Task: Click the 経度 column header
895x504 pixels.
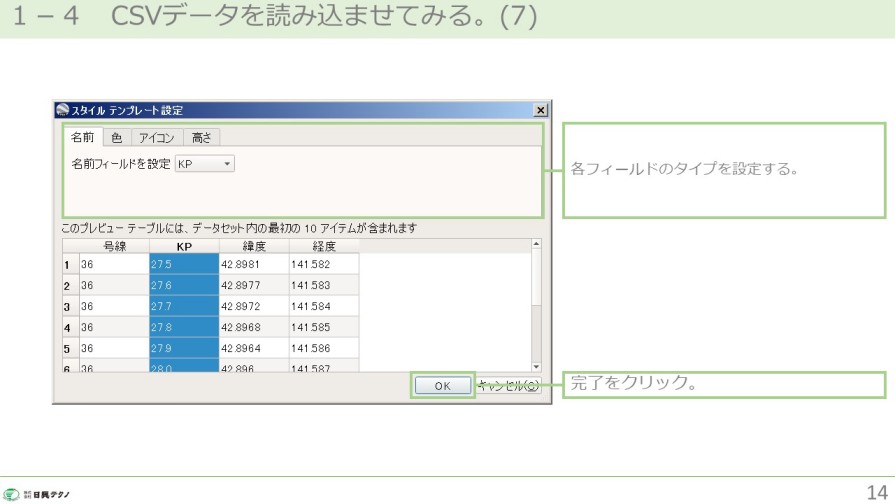Action: [324, 246]
